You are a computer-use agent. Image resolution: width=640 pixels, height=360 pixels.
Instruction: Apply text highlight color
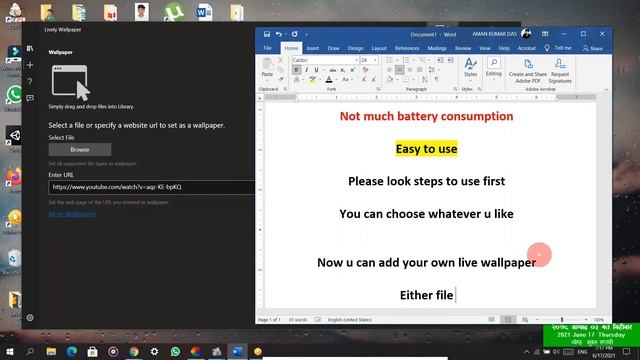pyautogui.click(x=312, y=80)
